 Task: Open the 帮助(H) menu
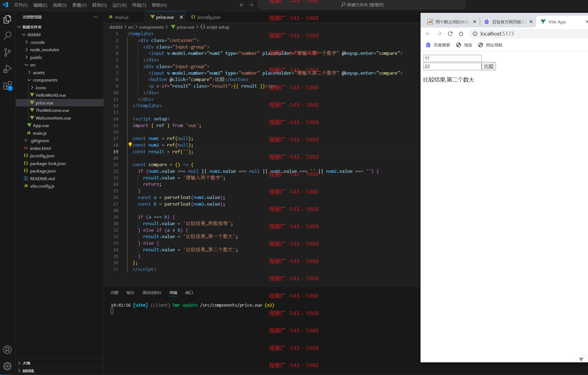tap(159, 5)
